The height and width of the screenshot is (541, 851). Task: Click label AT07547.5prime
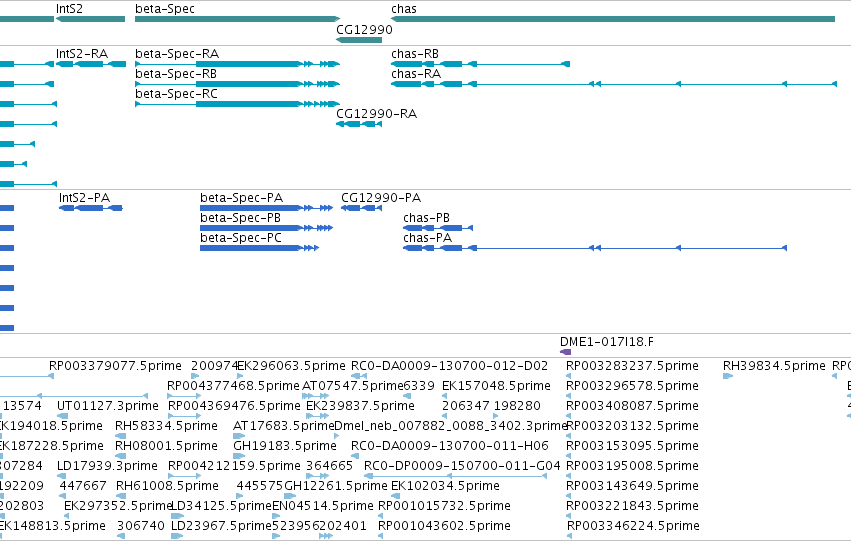pos(353,386)
